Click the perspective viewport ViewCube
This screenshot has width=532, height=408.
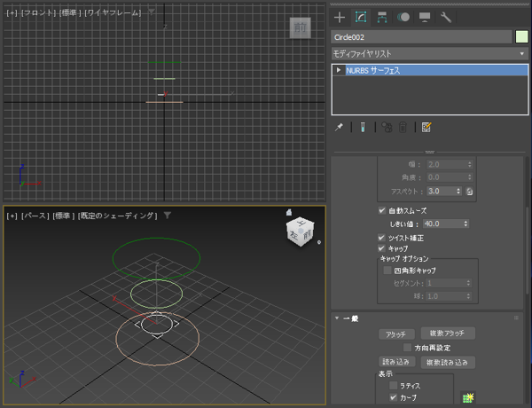(x=301, y=231)
